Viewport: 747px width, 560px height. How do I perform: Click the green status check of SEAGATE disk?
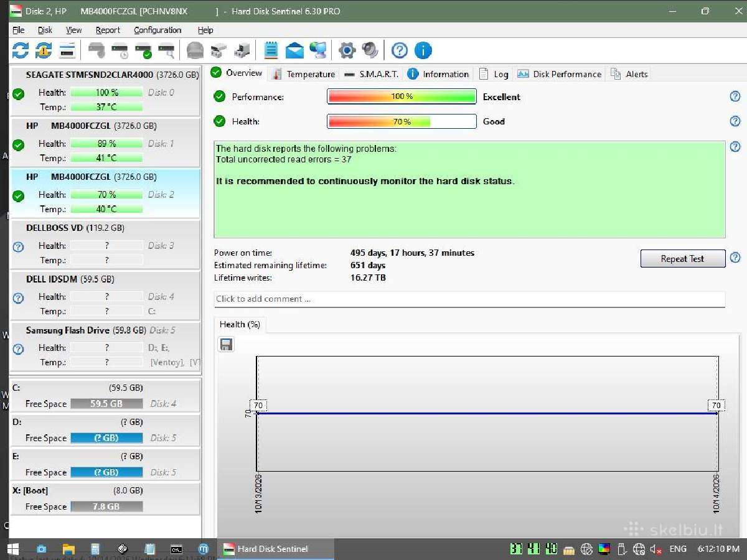[18, 94]
